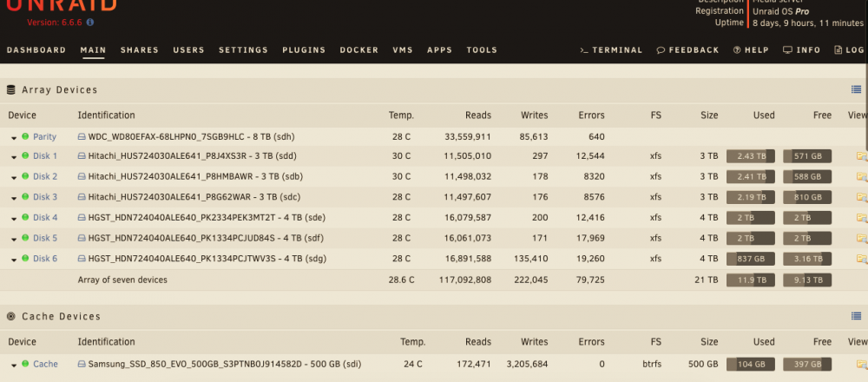
Task: Expand the Disk 5 device dropdown arrow
Action: [14, 239]
